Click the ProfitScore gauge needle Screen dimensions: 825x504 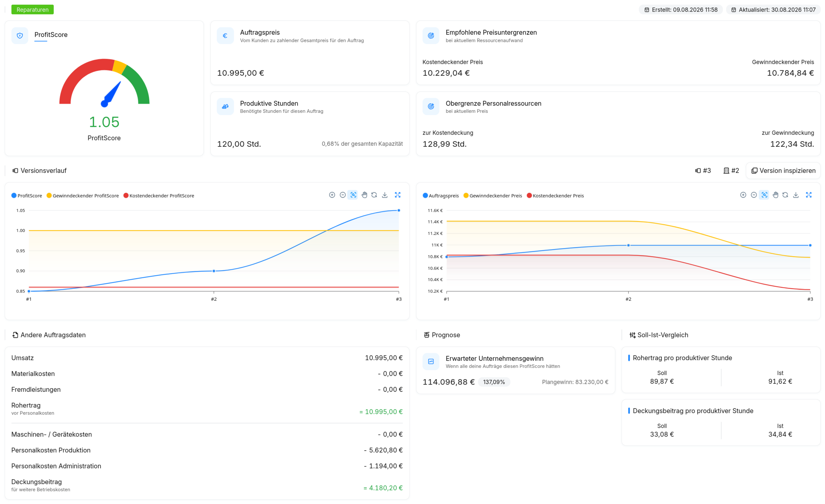click(111, 94)
